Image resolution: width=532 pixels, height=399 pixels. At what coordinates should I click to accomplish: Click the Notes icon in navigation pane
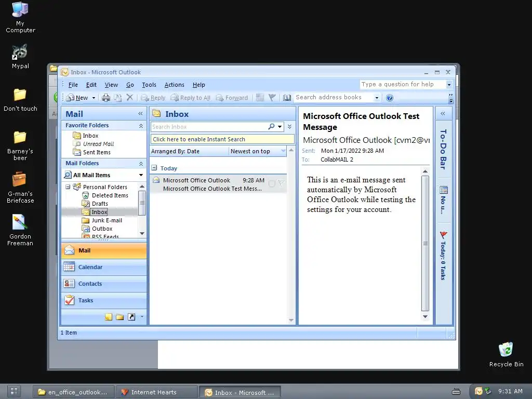click(x=109, y=317)
